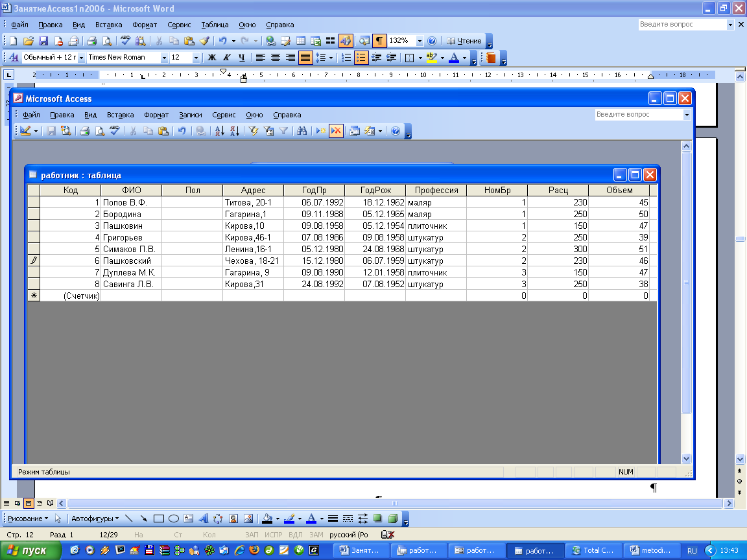
Task: Toggle Italic formatting button К
Action: pos(227,58)
